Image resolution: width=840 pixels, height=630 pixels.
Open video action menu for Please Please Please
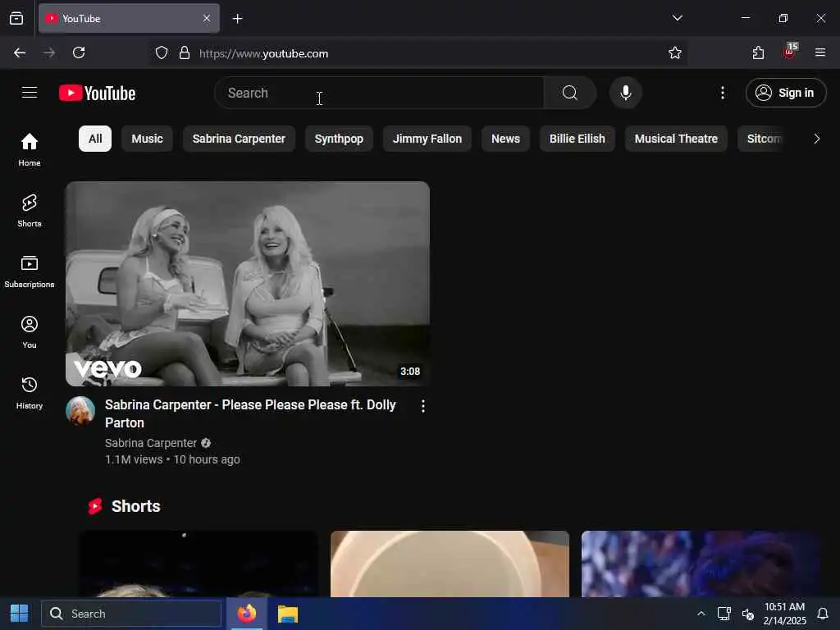pos(422,406)
